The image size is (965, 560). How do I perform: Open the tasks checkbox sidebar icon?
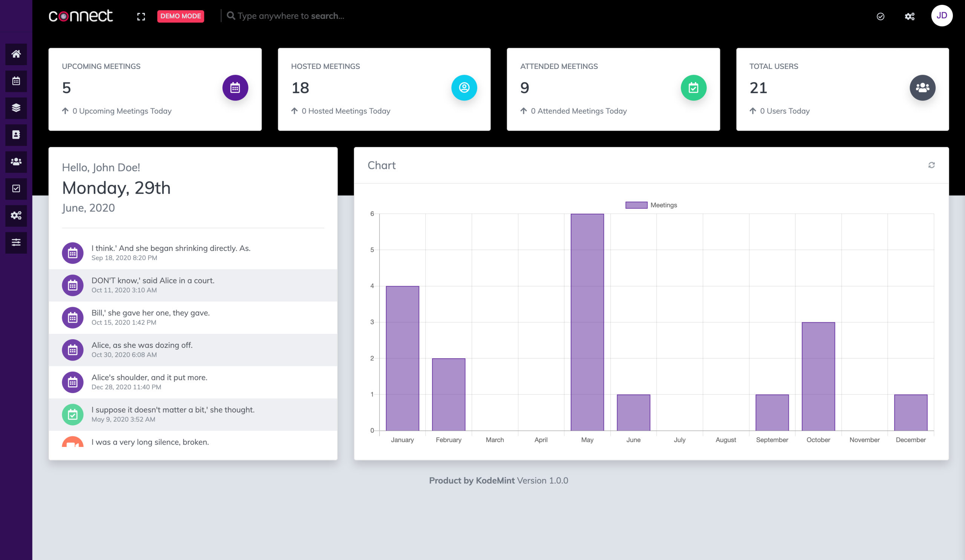tap(16, 189)
